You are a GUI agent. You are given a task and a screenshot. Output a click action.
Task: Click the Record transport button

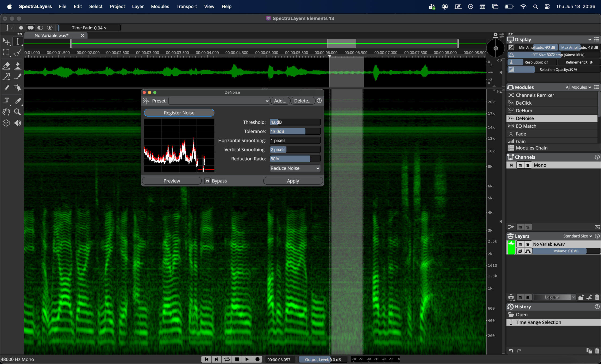pos(257,359)
